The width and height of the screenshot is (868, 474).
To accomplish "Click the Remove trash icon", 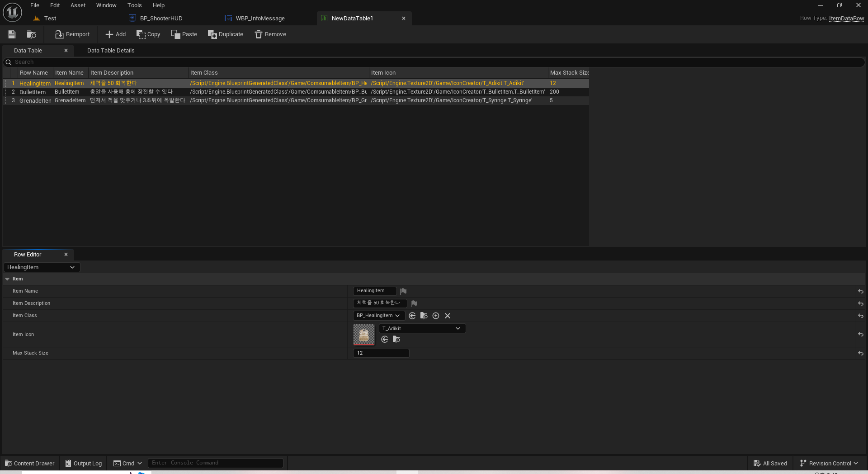I will coord(269,34).
